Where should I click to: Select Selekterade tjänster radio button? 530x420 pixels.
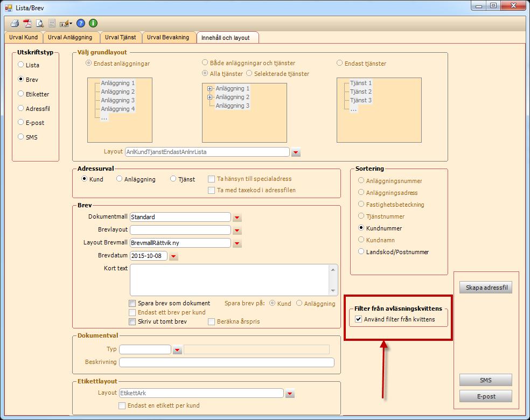pos(249,73)
